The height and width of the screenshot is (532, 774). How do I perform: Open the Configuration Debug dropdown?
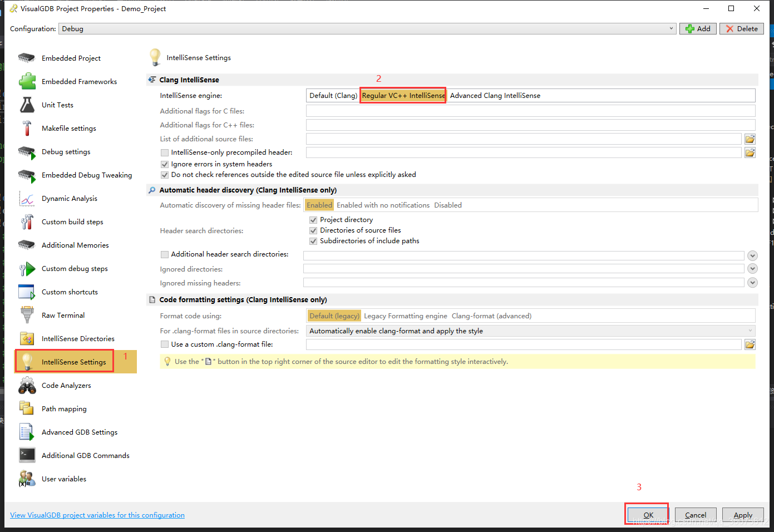pyautogui.click(x=367, y=29)
